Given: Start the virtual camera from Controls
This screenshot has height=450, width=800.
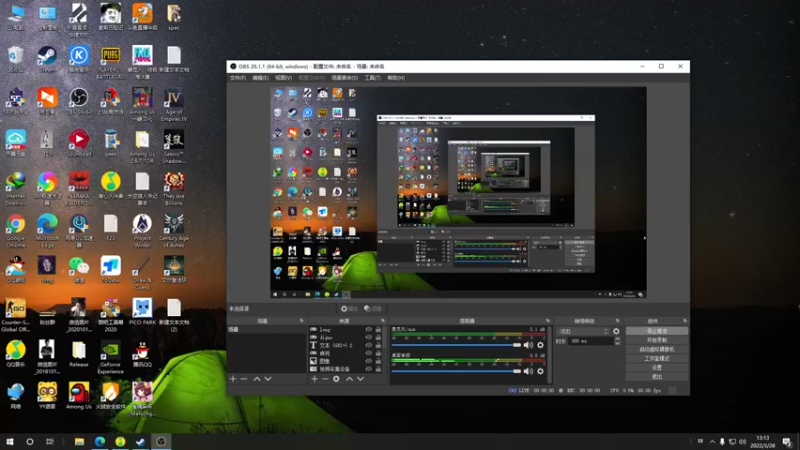Looking at the screenshot, I should [x=657, y=349].
